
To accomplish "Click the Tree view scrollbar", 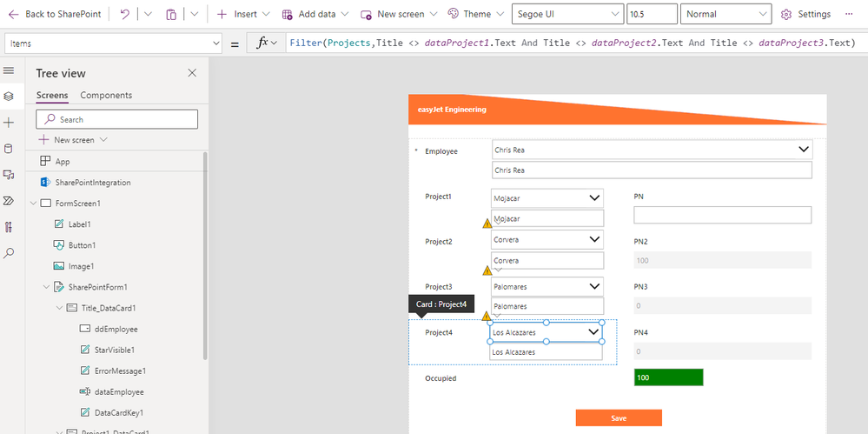I will [x=205, y=256].
